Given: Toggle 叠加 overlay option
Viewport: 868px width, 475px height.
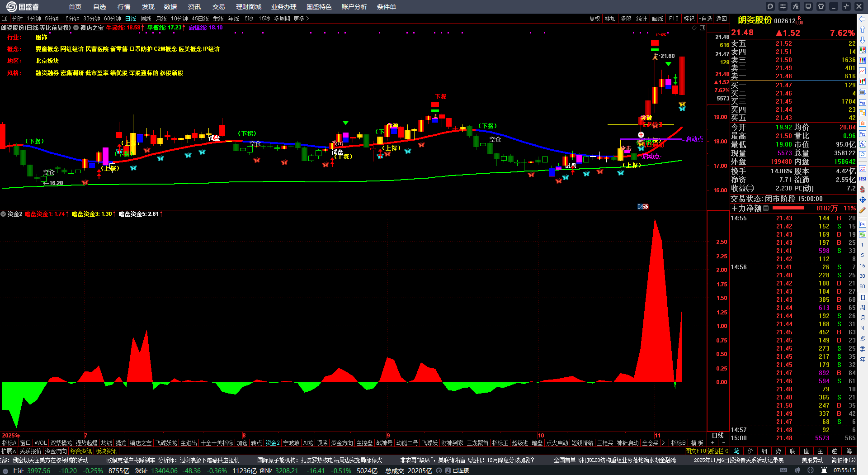Looking at the screenshot, I should coord(610,19).
